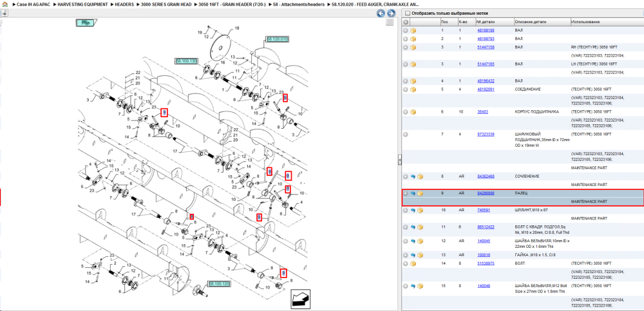Click 'КОРПУС ПОДШИПНИКА' description cell

pos(536,112)
